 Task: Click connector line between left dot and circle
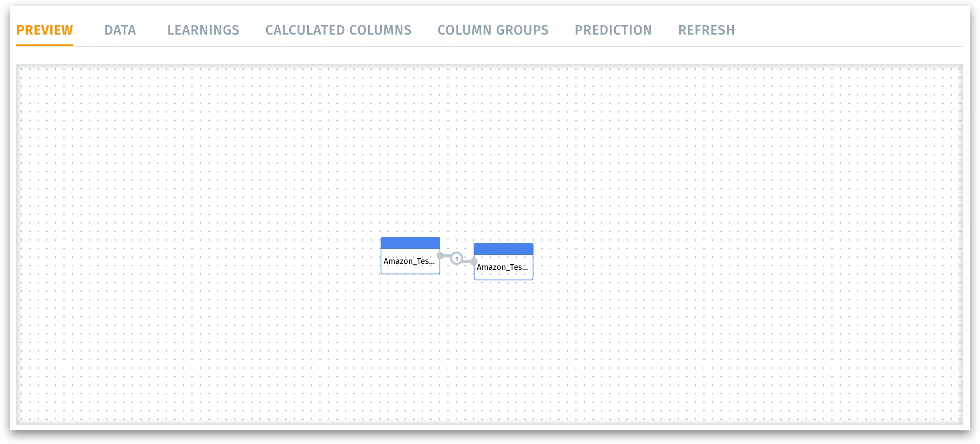pos(447,256)
